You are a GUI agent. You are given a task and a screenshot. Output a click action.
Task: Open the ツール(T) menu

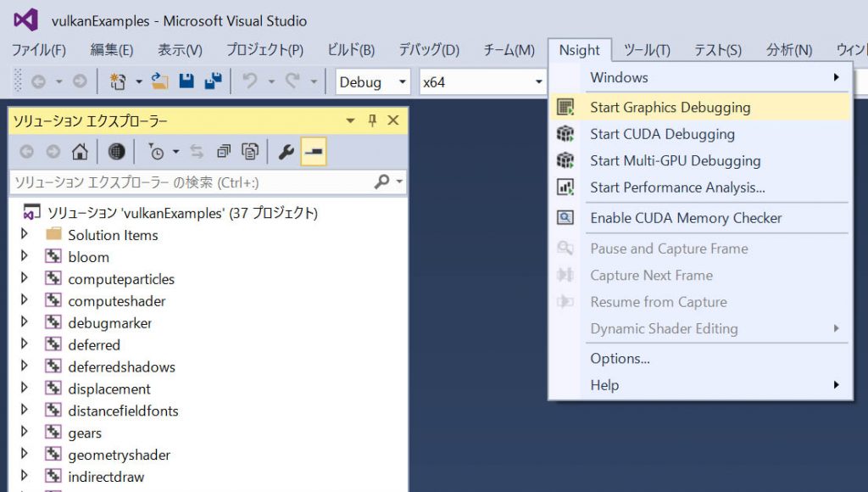[x=647, y=50]
